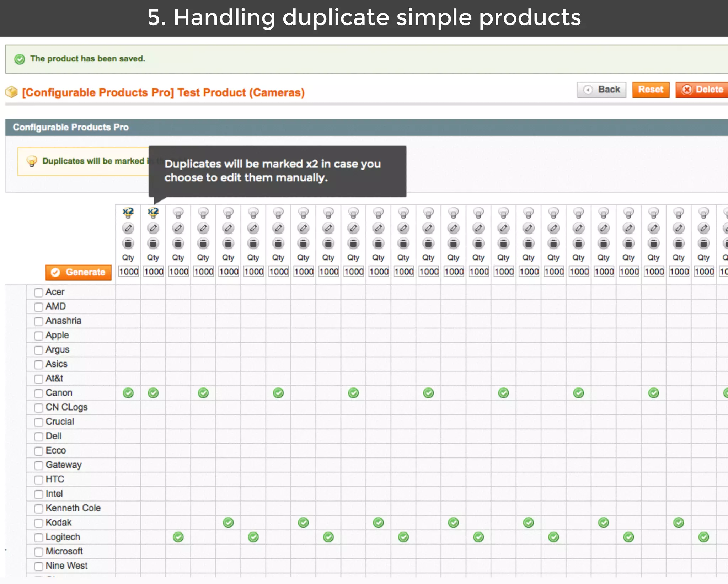Enable the CN CLogs checkbox
728x584 pixels.
click(38, 408)
